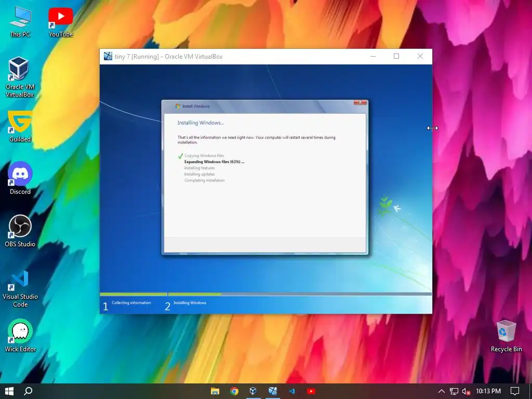Click the Install Windows dialog logo icon
532x399 pixels.
[178, 106]
